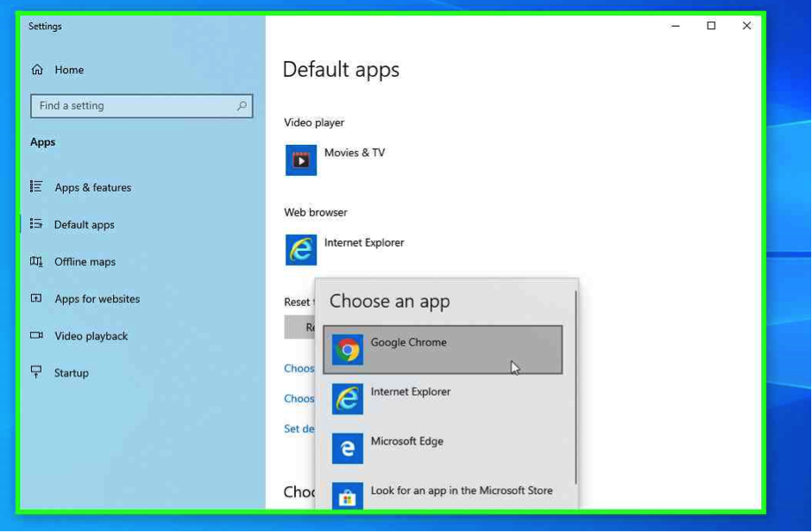Open Video playback settings
The height and width of the screenshot is (532, 812).
click(x=91, y=335)
